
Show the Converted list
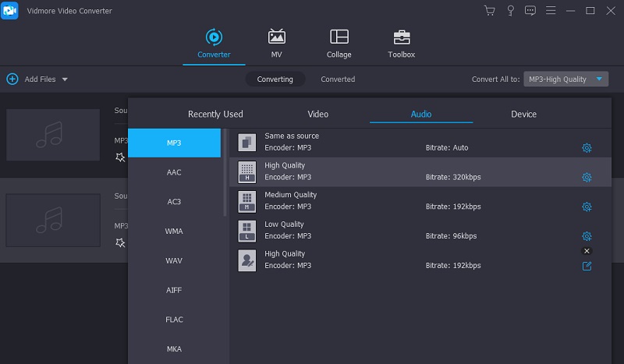pos(338,80)
